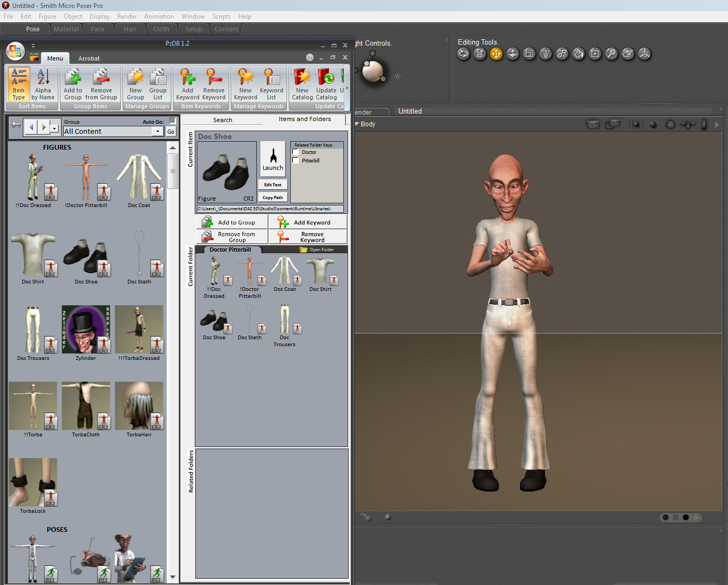Click the Taper editing tool

[x=545, y=54]
